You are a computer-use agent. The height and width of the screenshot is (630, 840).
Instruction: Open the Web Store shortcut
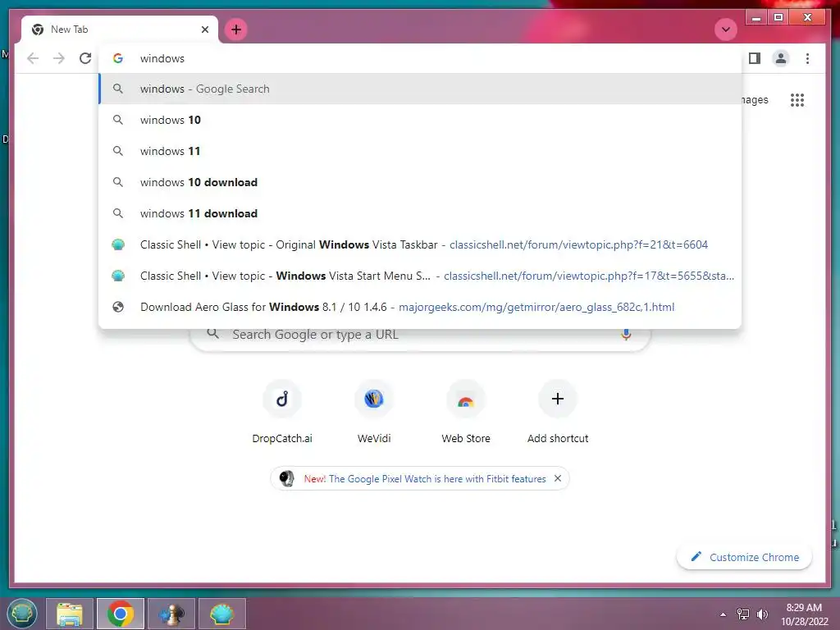click(466, 413)
